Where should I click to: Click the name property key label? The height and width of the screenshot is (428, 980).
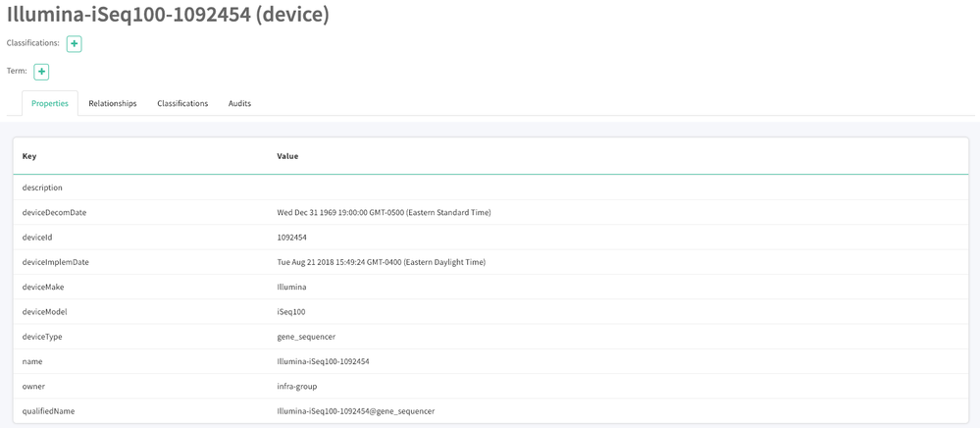click(32, 361)
